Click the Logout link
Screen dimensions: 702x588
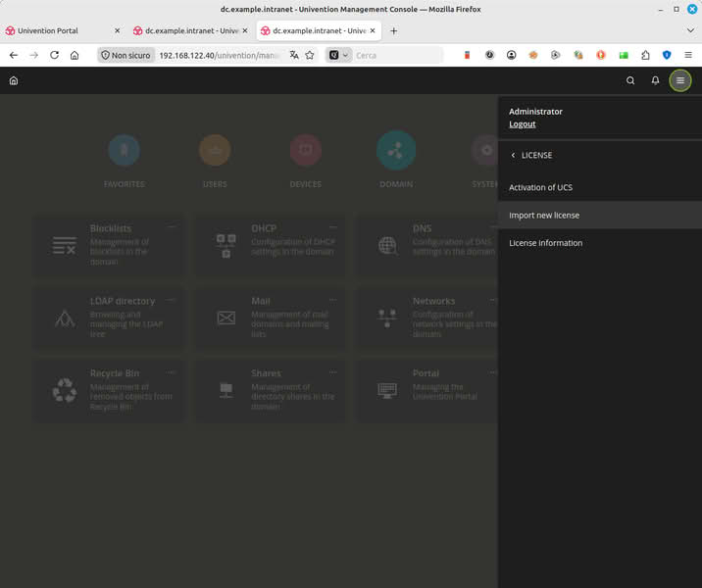[x=522, y=124]
